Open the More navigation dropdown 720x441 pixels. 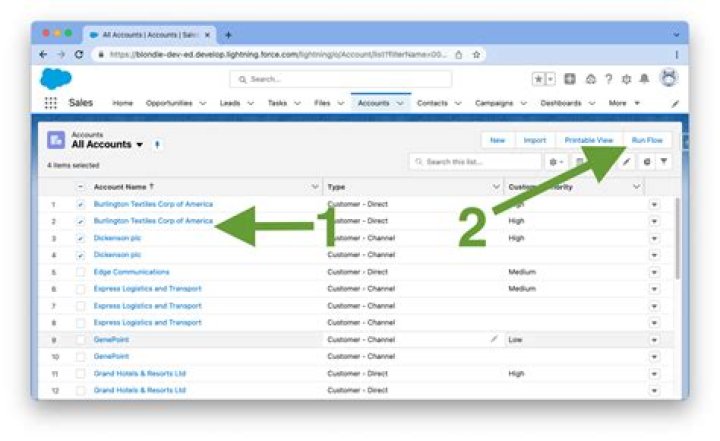pos(624,103)
